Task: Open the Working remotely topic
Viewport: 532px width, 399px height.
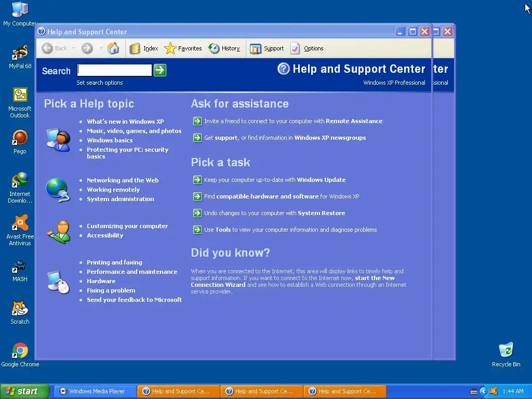Action: click(113, 190)
